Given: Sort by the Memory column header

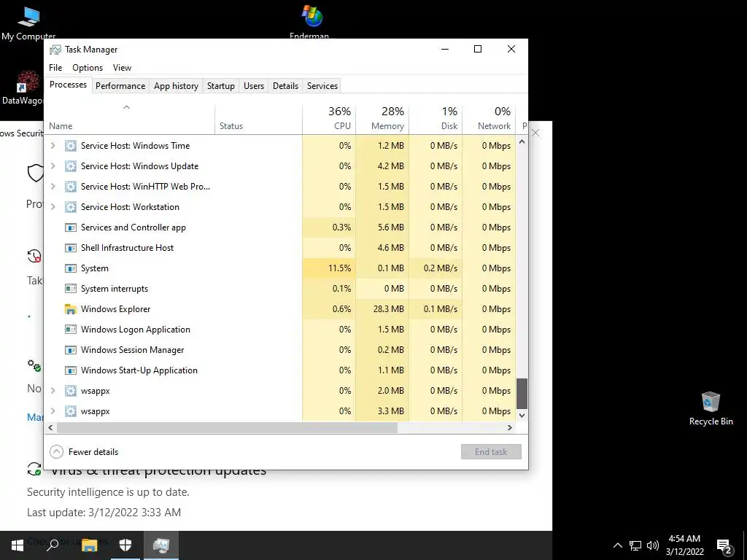Looking at the screenshot, I should (382, 118).
